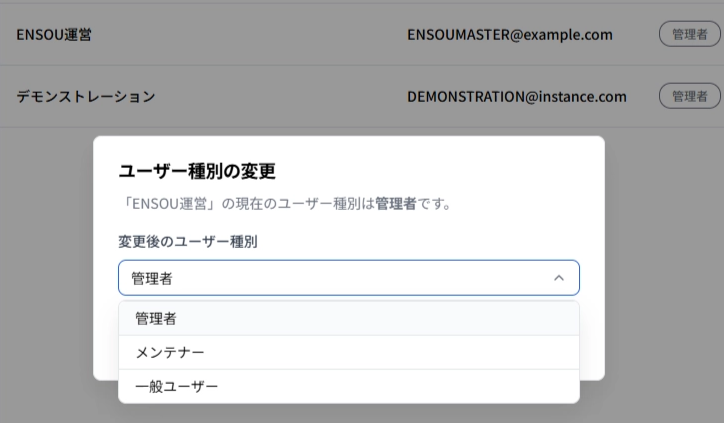Click the blank dialog area beside the title
724x423 pixels.
[439, 171]
